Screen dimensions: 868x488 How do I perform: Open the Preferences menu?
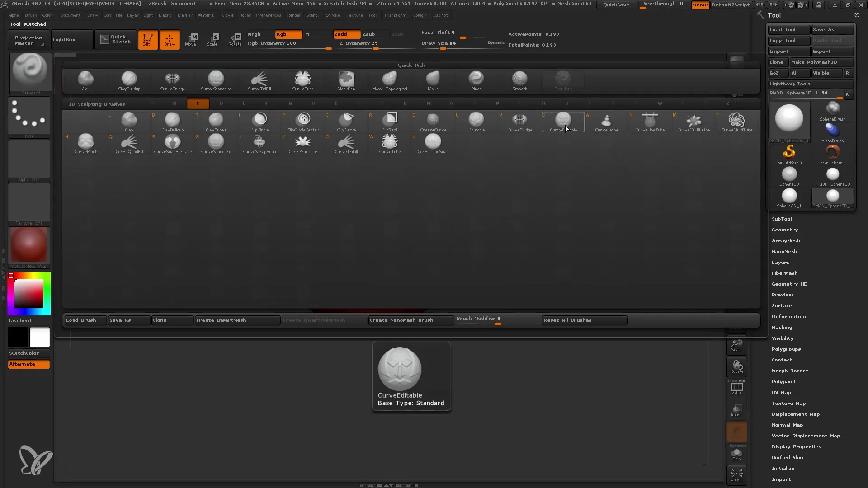click(x=269, y=15)
